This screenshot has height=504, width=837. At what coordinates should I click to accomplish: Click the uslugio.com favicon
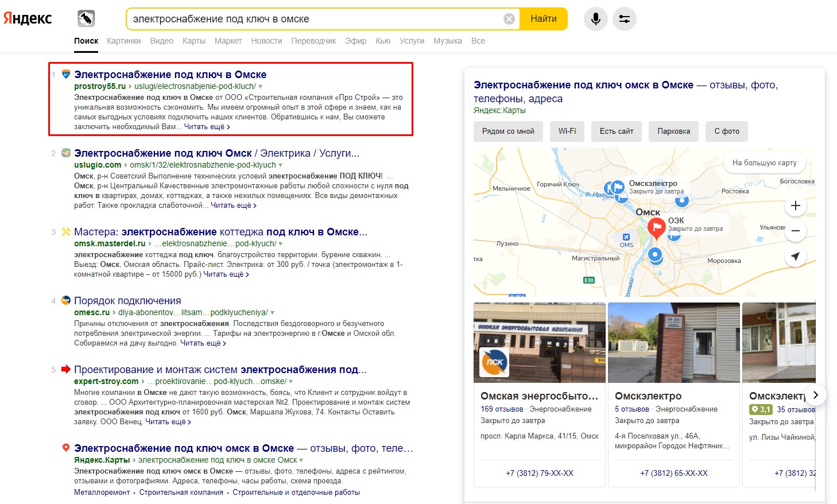click(x=66, y=153)
